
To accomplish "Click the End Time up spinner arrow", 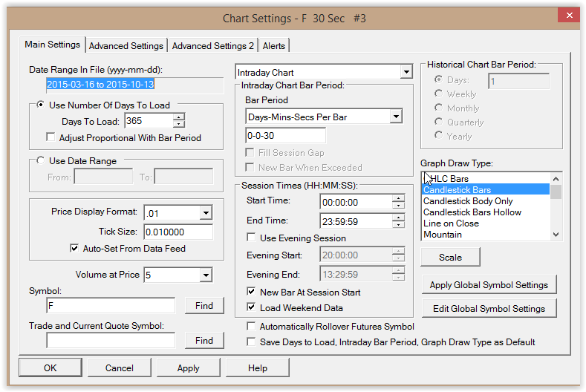I will point(399,217).
